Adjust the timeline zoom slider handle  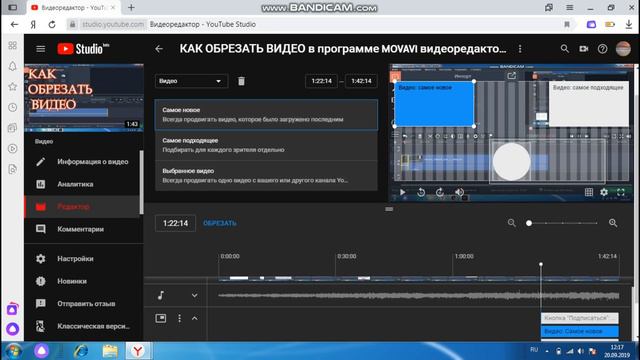click(x=529, y=223)
